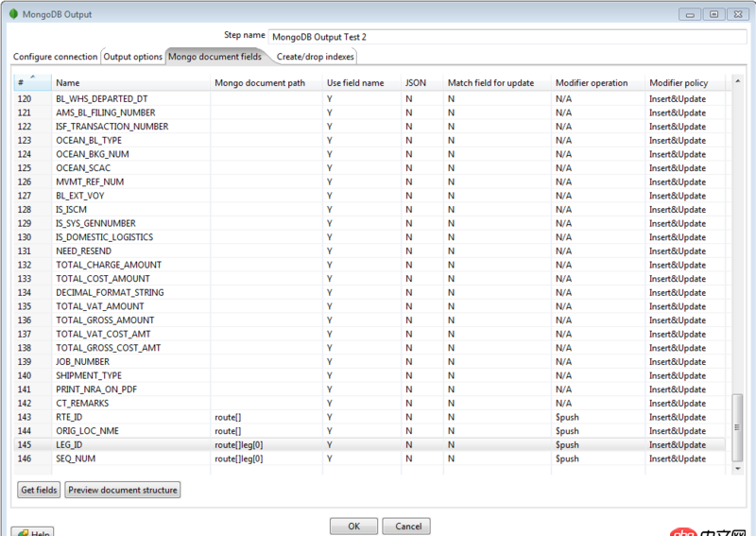Select AMS_BL_FILING_NUMBER name cell
This screenshot has height=536, width=756.
130,112
